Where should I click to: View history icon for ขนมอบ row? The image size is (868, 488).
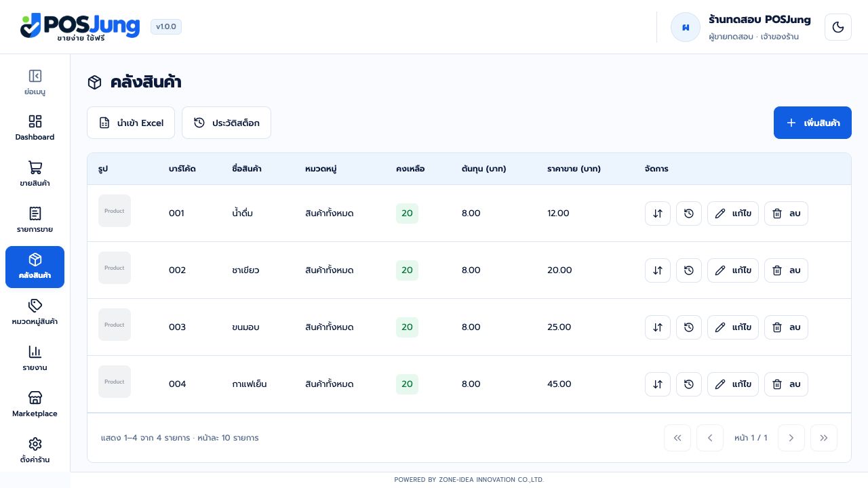pyautogui.click(x=689, y=327)
